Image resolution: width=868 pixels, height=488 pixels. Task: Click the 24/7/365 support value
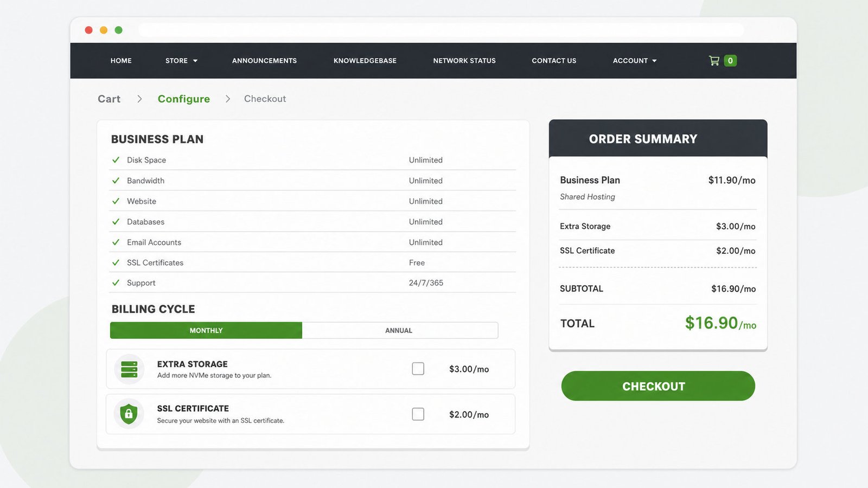(x=426, y=283)
